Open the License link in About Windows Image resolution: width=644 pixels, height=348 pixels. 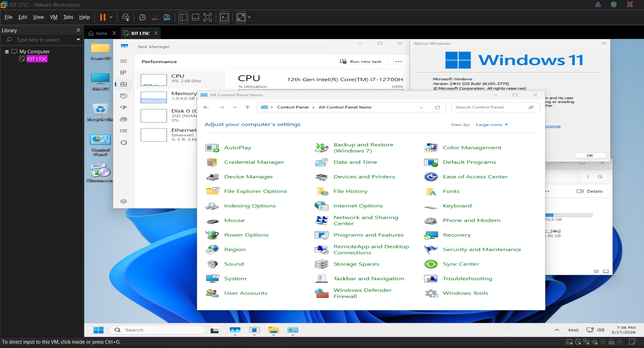(x=553, y=127)
